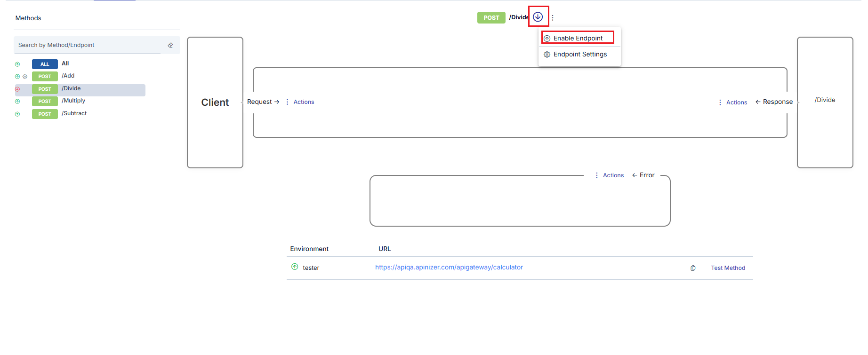The width and height of the screenshot is (868, 355).
Task: Click the URL column header
Action: pos(385,249)
